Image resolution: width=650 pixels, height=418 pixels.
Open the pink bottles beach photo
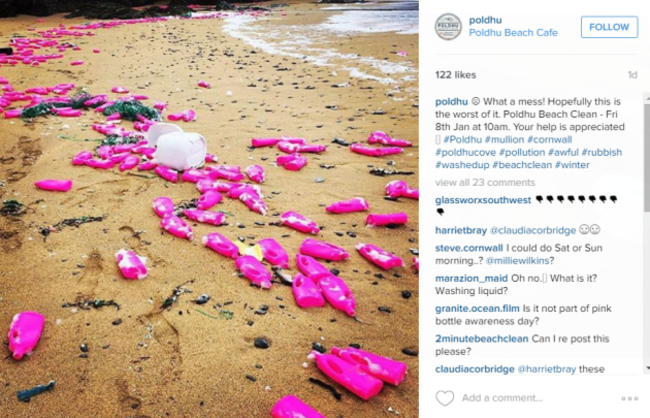(x=209, y=209)
